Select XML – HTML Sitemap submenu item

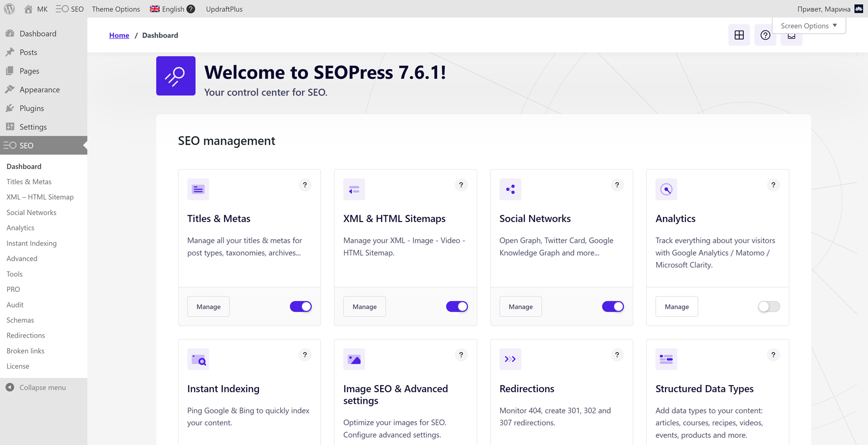pyautogui.click(x=40, y=197)
